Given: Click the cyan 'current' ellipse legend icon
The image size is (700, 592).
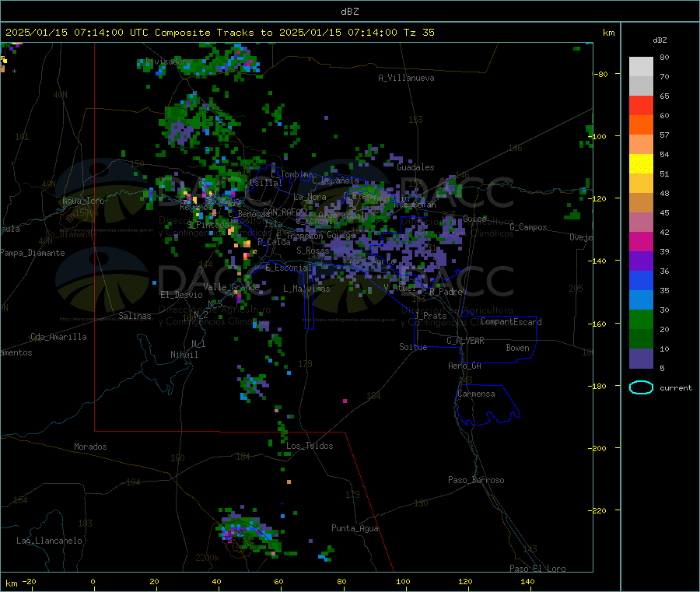Looking at the screenshot, I should [641, 387].
